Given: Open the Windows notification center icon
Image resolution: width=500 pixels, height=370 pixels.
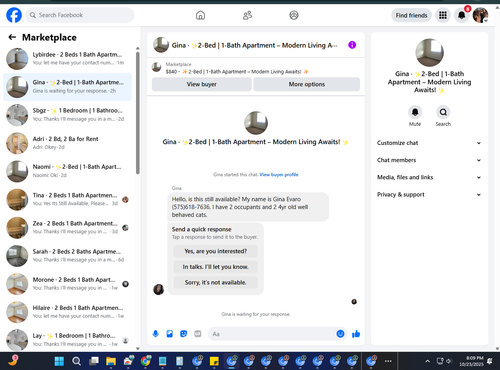Looking at the screenshot, I should point(490,361).
